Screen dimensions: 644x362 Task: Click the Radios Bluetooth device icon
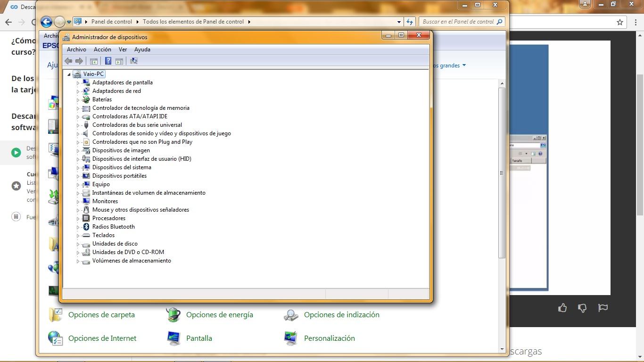pos(86,227)
